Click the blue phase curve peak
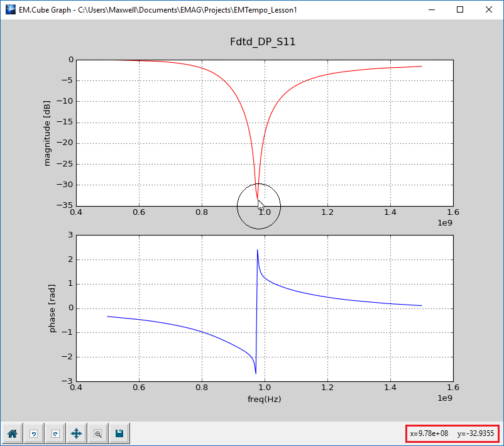Viewport: 504px width, 446px height. [x=258, y=250]
